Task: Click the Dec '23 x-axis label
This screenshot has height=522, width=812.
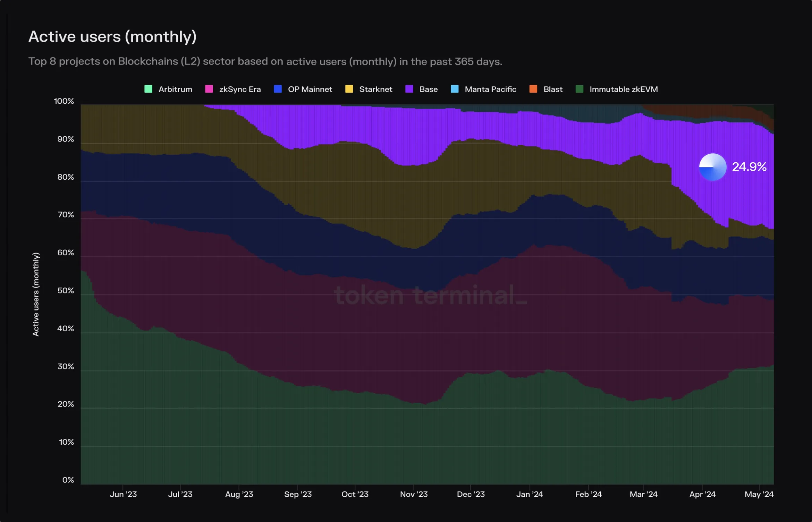Action: [471, 494]
